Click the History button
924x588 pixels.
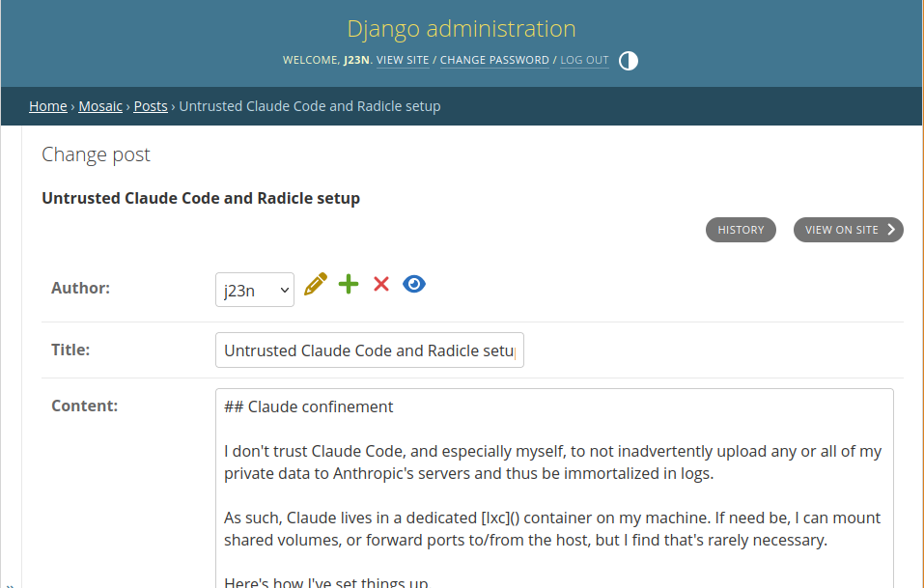(741, 230)
